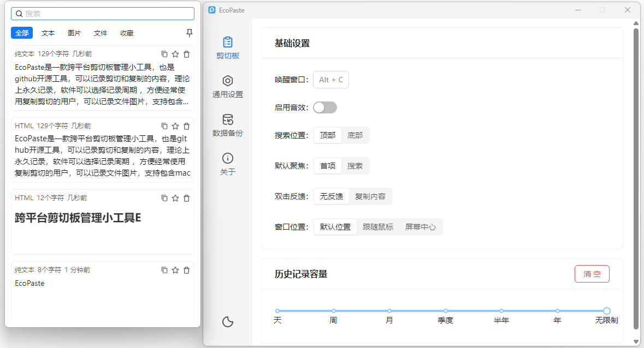Click the scrollbar down arrow
Image resolution: width=644 pixels, height=348 pixels.
pos(636,341)
